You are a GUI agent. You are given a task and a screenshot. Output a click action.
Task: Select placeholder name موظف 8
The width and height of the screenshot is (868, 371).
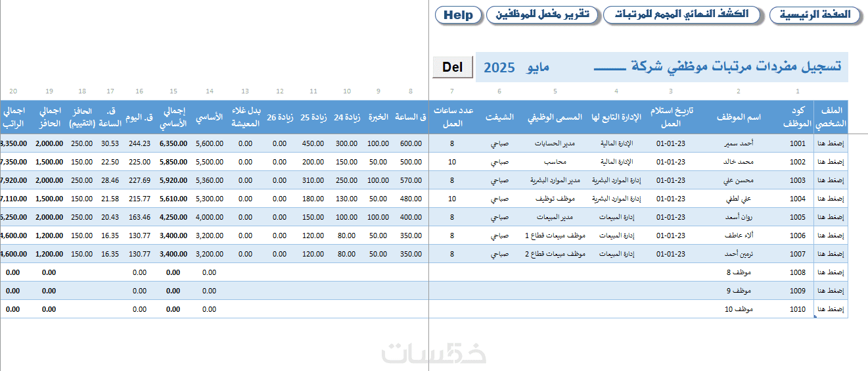click(x=739, y=272)
